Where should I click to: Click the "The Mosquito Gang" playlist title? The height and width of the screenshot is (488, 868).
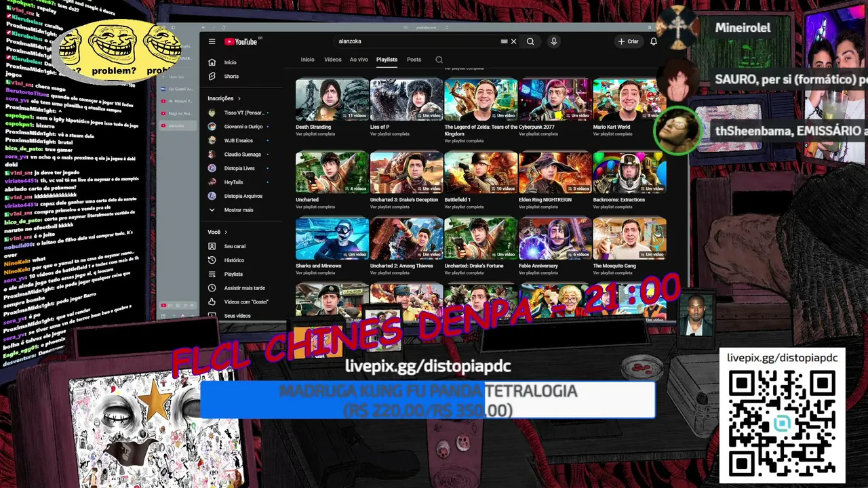616,266
